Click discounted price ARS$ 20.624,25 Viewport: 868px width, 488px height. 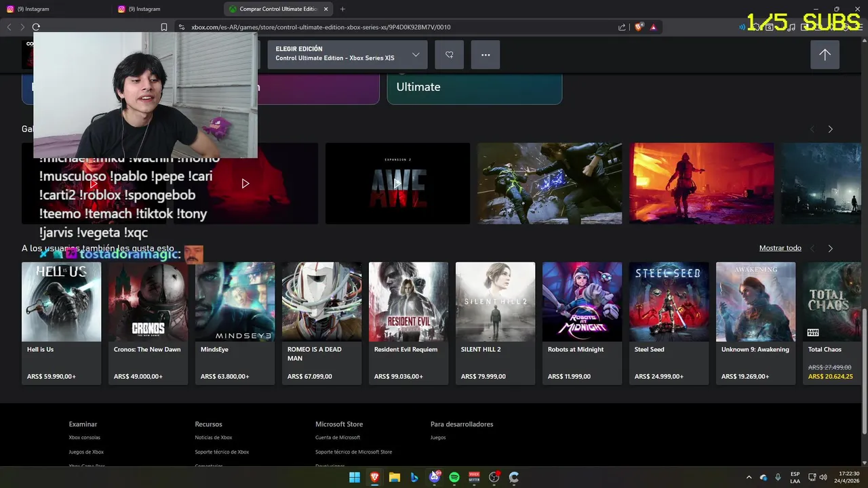pyautogui.click(x=831, y=376)
